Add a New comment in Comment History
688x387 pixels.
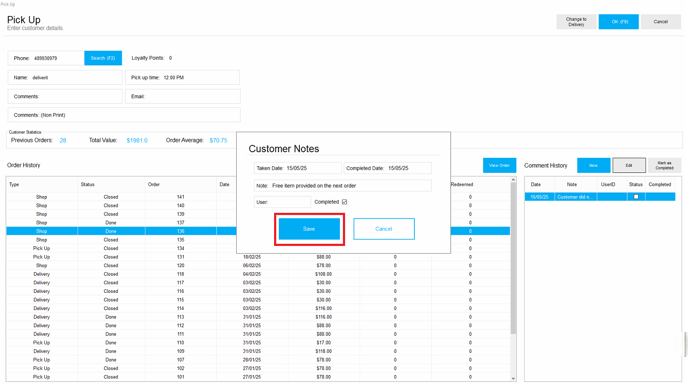click(594, 165)
